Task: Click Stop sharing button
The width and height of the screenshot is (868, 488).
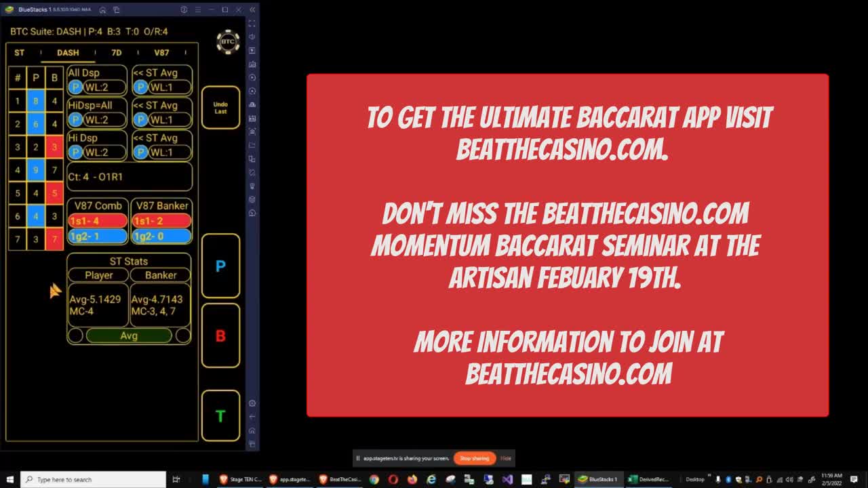Action: click(475, 458)
